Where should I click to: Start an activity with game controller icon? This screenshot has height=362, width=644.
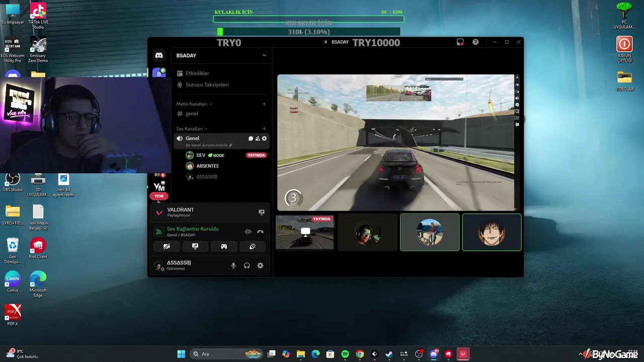[x=224, y=246]
